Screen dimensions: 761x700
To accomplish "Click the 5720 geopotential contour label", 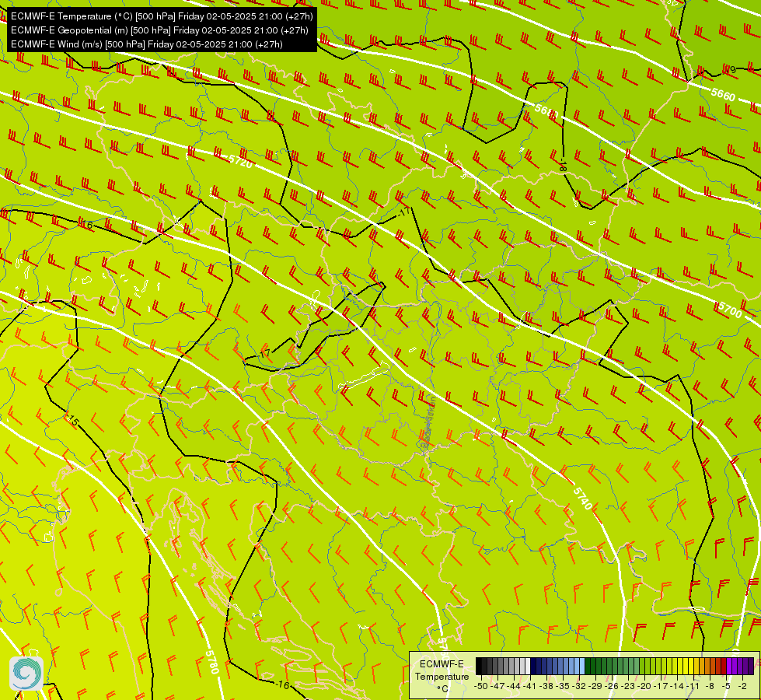I will pyautogui.click(x=240, y=161).
